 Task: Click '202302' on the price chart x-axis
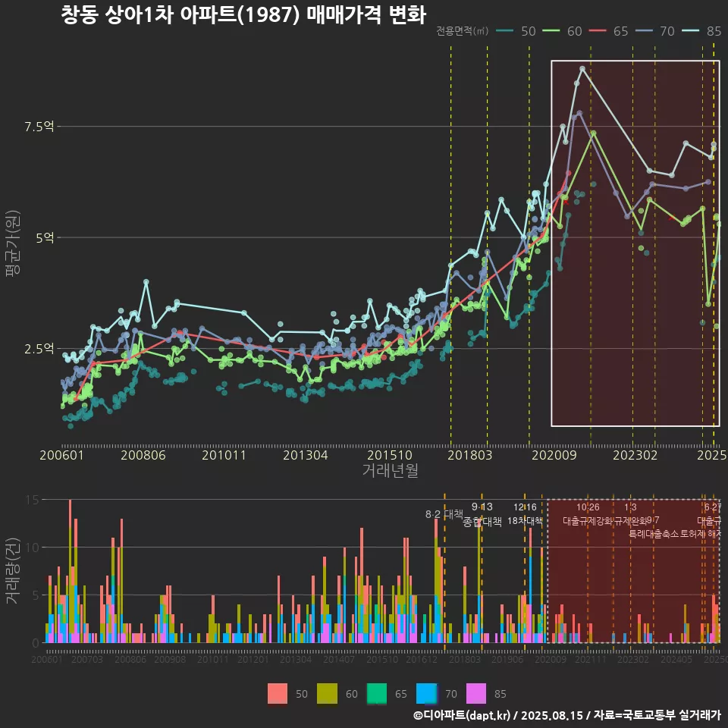[x=635, y=455]
